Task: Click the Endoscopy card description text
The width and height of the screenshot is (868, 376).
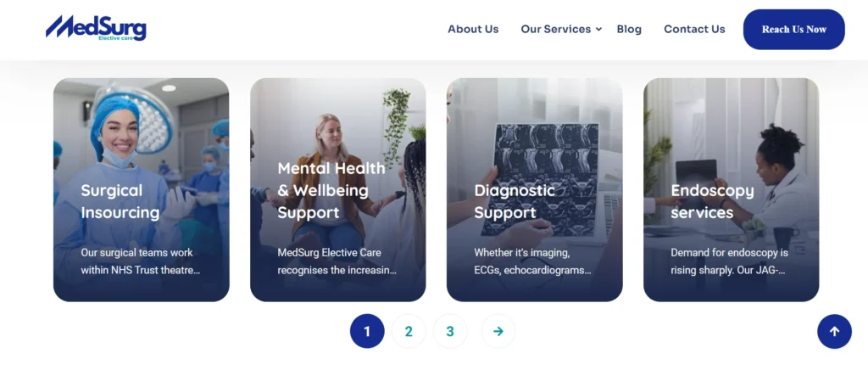Action: pyautogui.click(x=729, y=261)
